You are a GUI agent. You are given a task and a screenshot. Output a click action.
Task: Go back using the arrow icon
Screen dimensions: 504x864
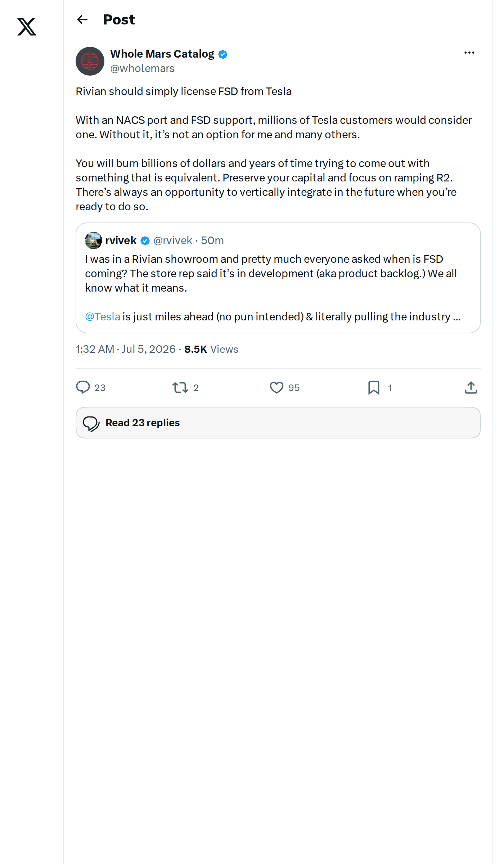[x=82, y=19]
